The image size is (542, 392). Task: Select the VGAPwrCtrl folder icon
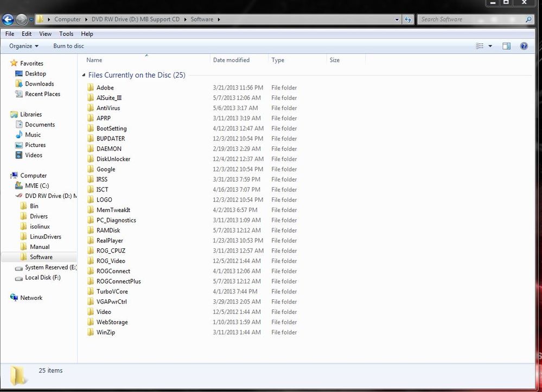[x=90, y=301]
